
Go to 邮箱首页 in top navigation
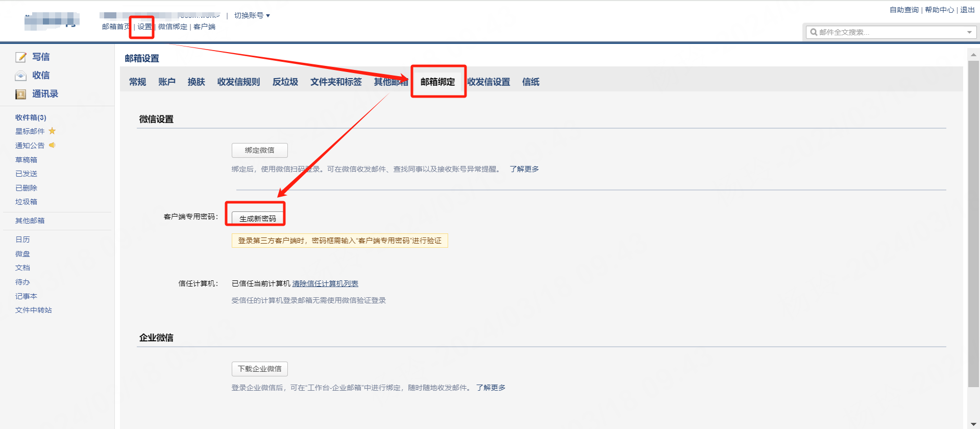[x=116, y=27]
